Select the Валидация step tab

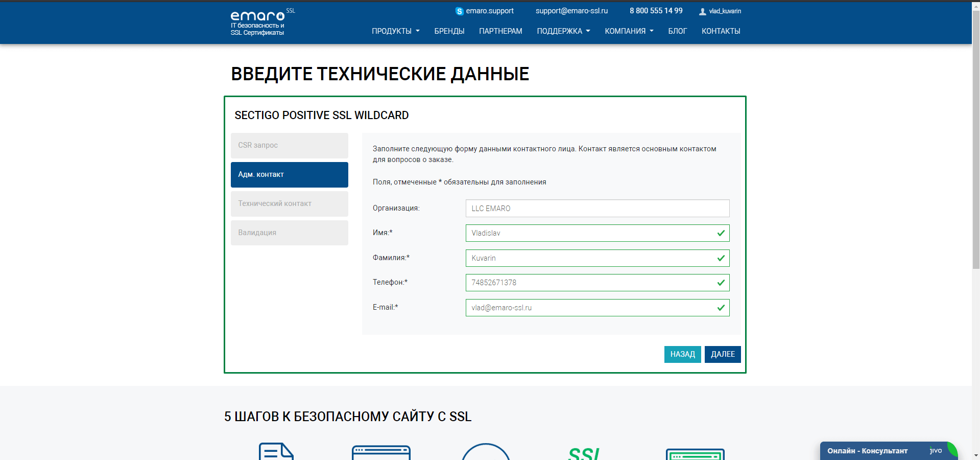[x=290, y=233]
